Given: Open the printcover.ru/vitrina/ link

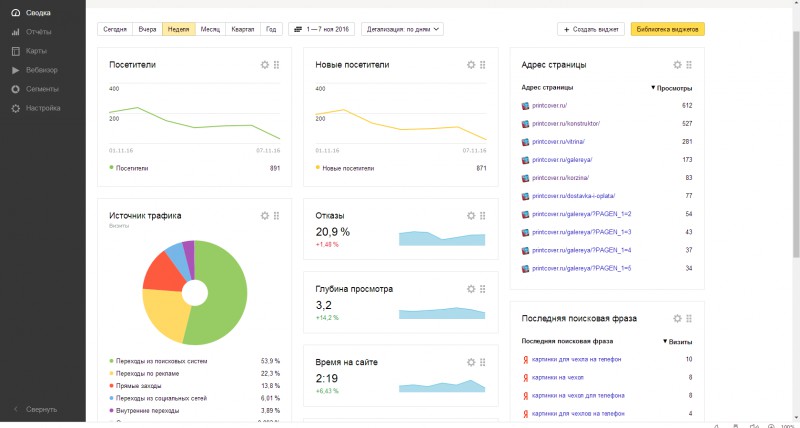Looking at the screenshot, I should (x=558, y=142).
